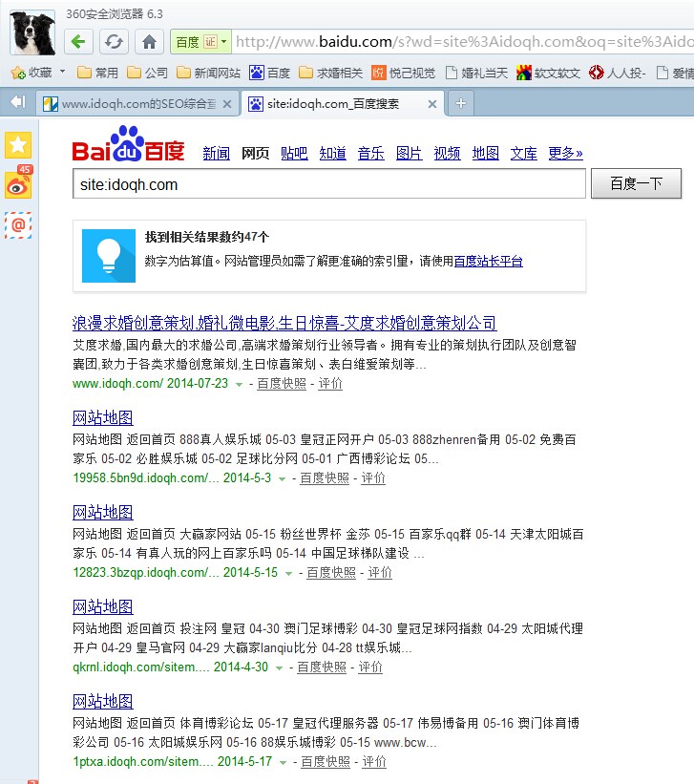This screenshot has width=694, height=784.
Task: Open the 地图 search category
Action: [x=486, y=153]
